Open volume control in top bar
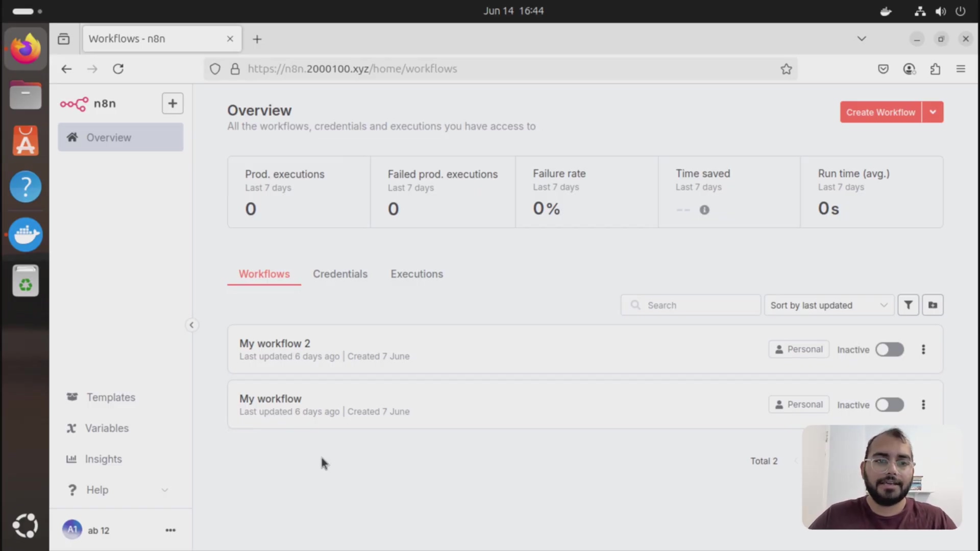 click(940, 11)
